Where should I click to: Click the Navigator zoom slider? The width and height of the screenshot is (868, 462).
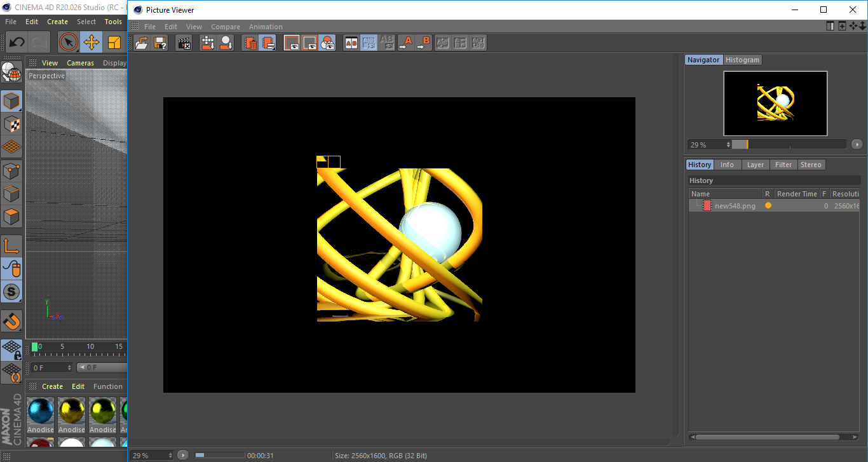coord(789,144)
